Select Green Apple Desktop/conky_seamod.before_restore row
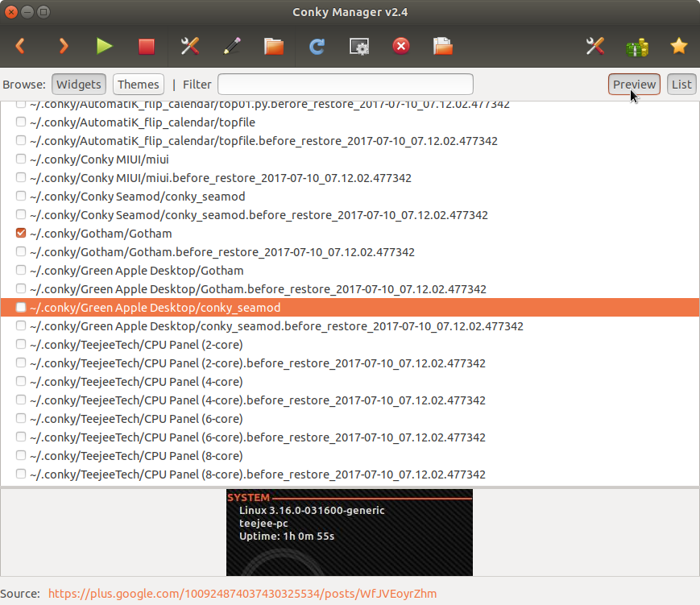Image resolution: width=700 pixels, height=605 pixels. [x=277, y=326]
